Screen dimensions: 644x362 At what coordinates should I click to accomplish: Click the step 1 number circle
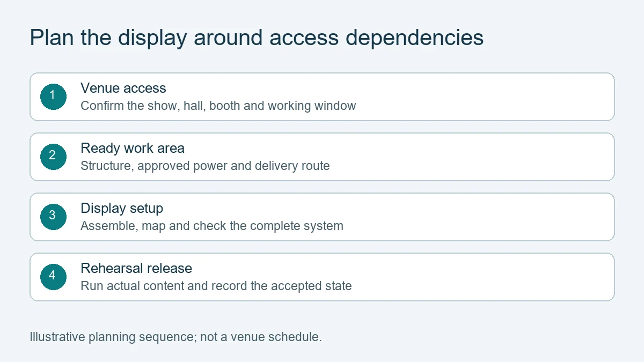click(53, 97)
